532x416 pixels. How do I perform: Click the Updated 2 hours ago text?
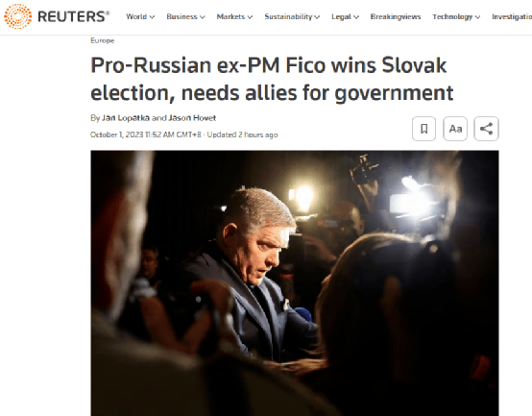(242, 135)
